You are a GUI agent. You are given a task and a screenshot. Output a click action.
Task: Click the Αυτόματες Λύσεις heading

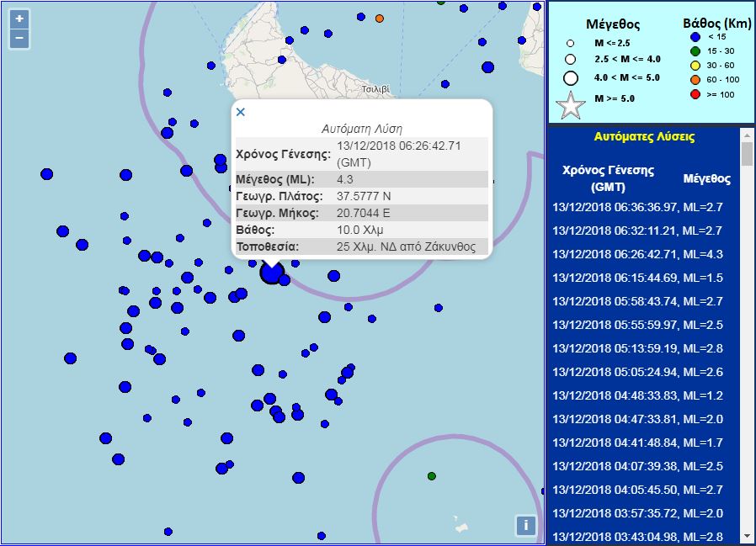point(644,137)
